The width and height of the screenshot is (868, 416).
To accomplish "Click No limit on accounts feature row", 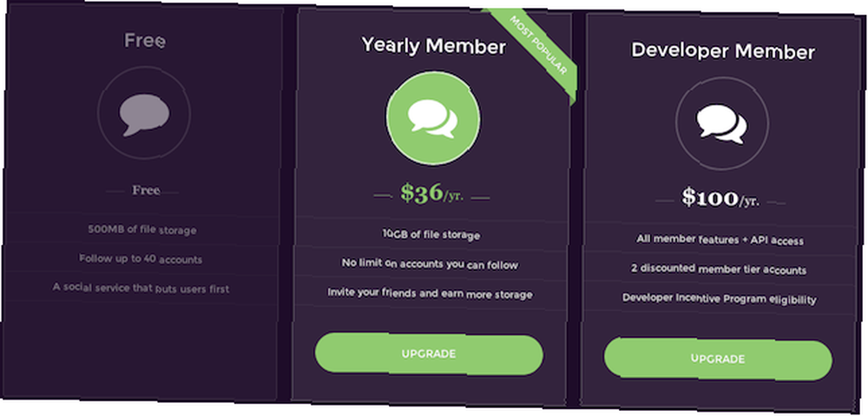I will [430, 264].
